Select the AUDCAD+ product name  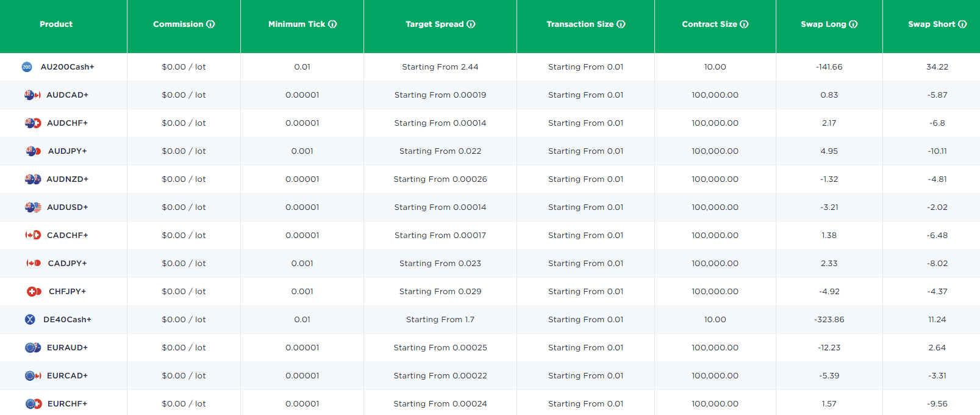68,95
